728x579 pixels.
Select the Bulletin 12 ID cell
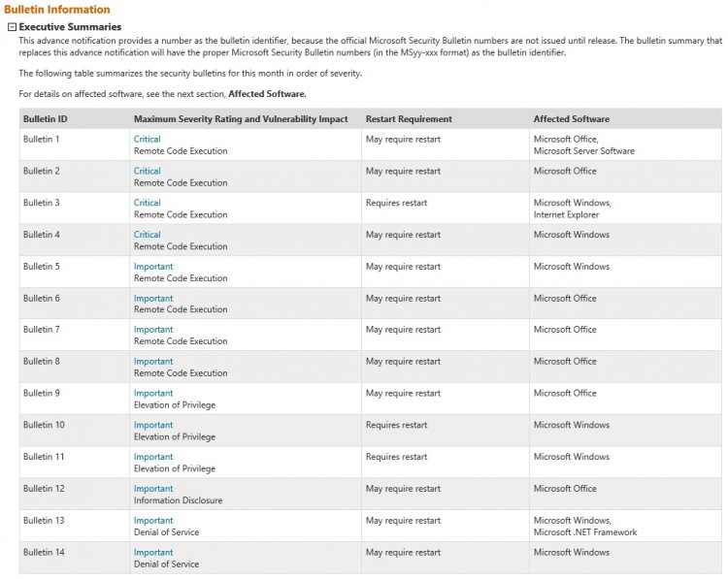click(x=75, y=494)
